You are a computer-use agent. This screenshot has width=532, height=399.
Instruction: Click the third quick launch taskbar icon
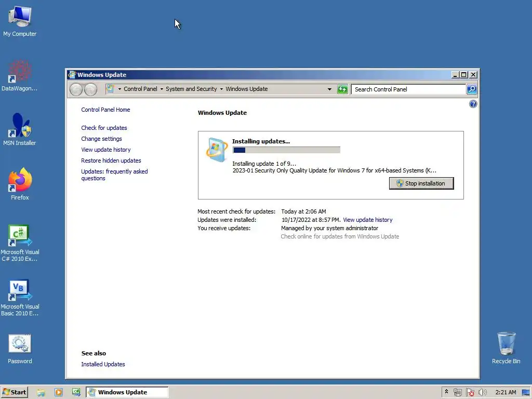coord(76,392)
